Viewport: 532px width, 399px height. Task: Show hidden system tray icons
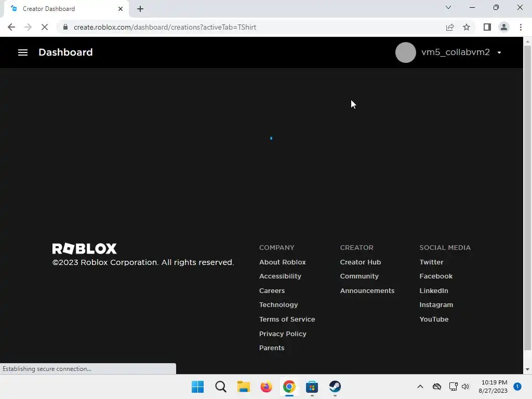420,387
